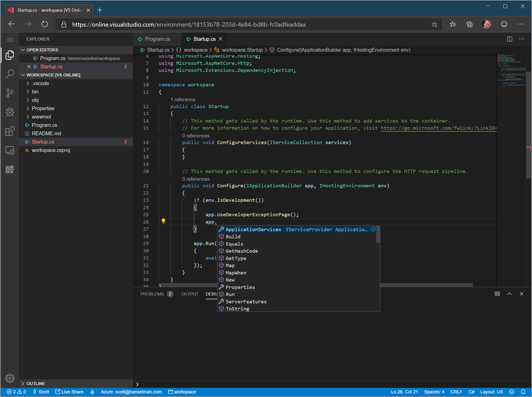Screen dimensions: 532x397
Task: Click the Azure account status bar entry
Action: 131,392
